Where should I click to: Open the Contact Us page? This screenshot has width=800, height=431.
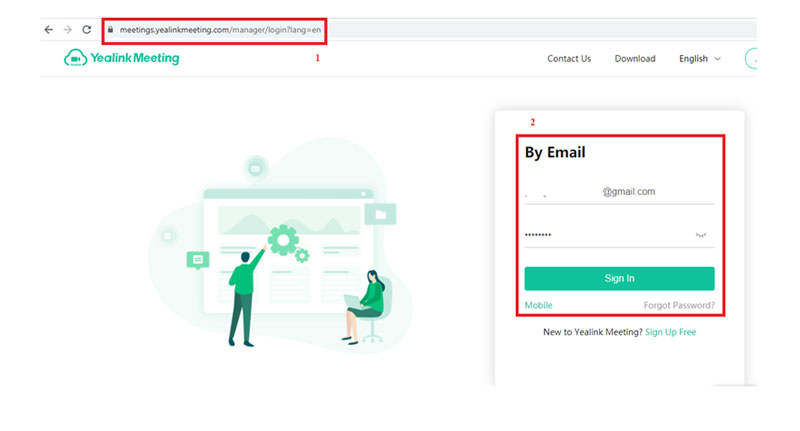569,59
